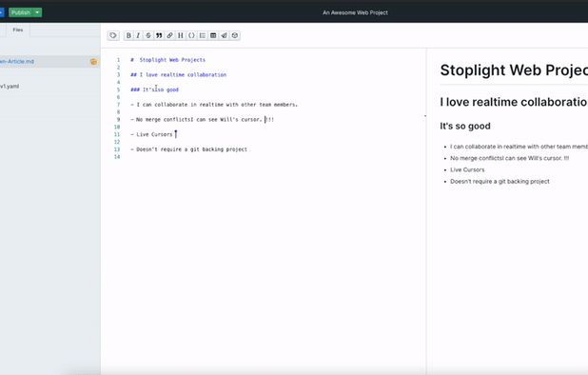Open the tags icon in the editor toolbar
This screenshot has width=588, height=375.
(113, 35)
